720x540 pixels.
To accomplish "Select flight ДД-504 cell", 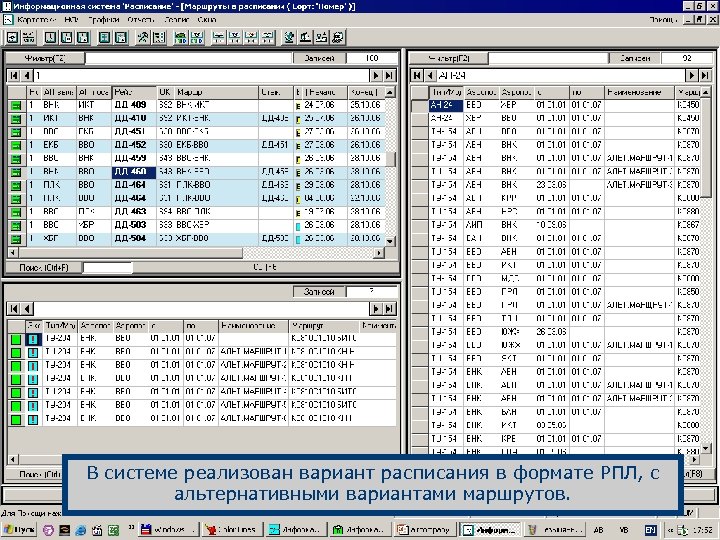I will (134, 238).
